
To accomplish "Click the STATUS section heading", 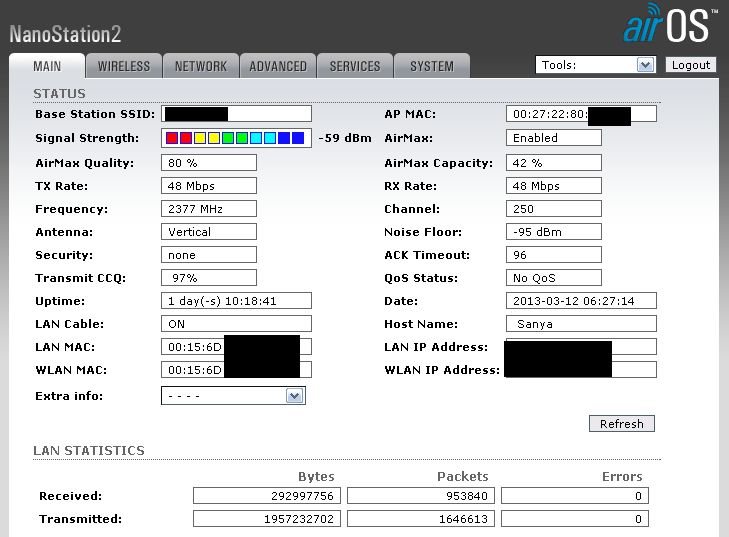I will pyautogui.click(x=60, y=93).
